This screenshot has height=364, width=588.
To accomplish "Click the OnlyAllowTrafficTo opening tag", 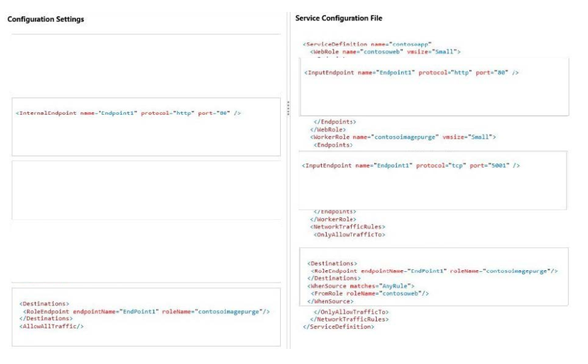I will [349, 235].
